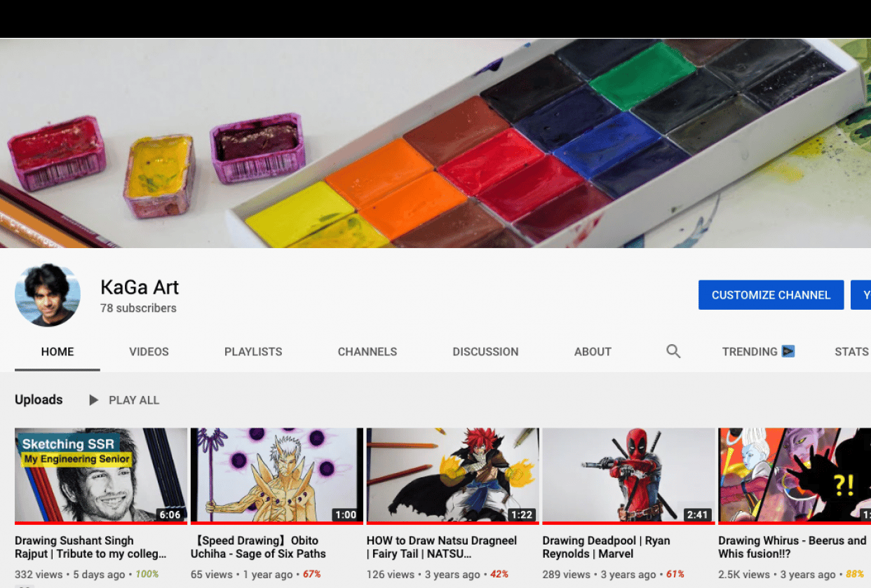The height and width of the screenshot is (588, 871).
Task: View the ABOUT tab
Action: coord(593,351)
